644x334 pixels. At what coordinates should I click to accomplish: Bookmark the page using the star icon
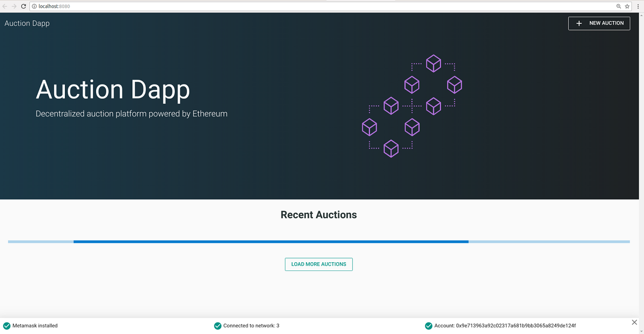[627, 6]
